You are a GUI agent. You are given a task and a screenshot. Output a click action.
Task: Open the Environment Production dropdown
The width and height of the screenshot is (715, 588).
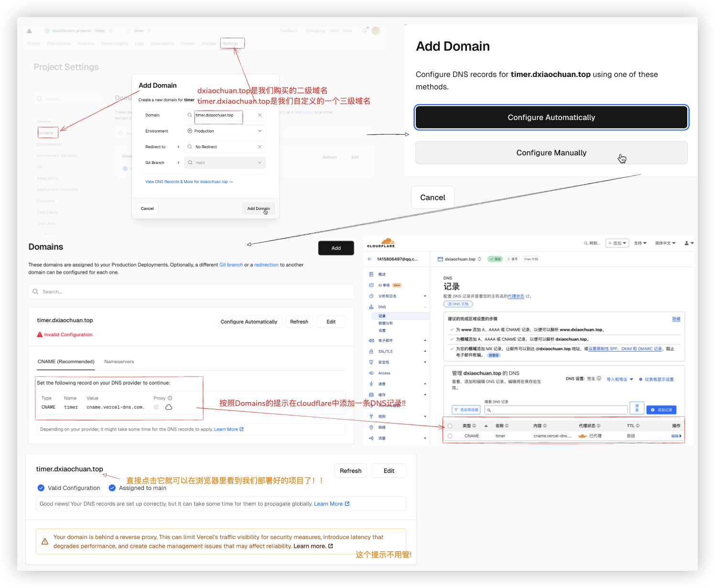click(225, 131)
